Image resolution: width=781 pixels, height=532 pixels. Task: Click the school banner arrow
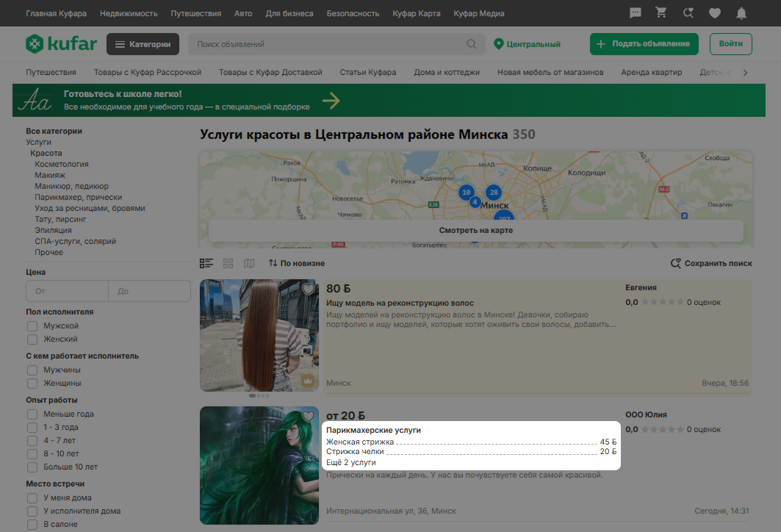pos(331,101)
